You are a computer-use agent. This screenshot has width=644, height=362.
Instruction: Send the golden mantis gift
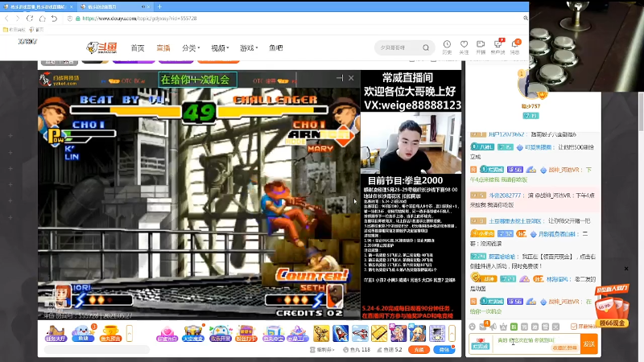321,333
